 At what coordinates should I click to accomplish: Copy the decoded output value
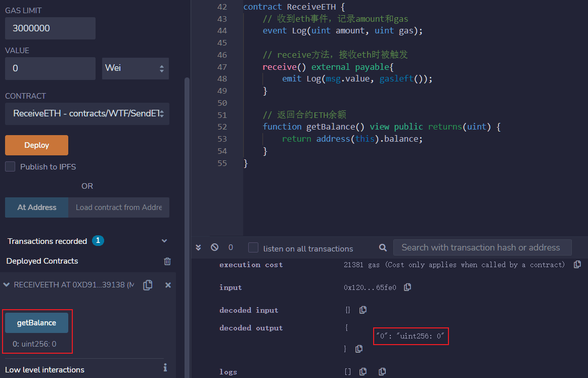tap(359, 349)
